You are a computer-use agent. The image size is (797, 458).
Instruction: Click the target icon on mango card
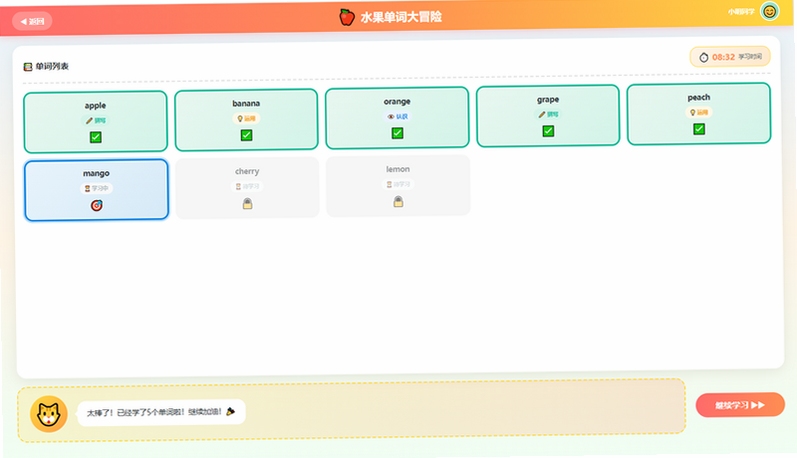coord(97,205)
